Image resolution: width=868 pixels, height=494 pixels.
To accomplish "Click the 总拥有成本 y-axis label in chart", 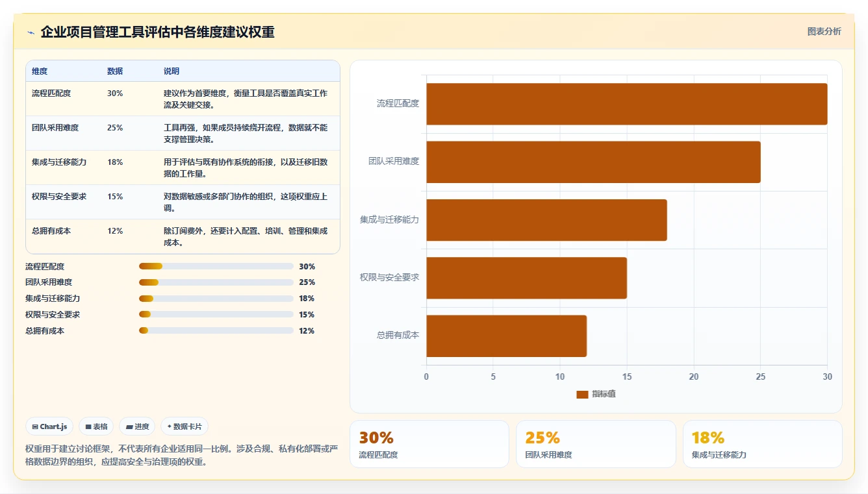I will coord(398,336).
